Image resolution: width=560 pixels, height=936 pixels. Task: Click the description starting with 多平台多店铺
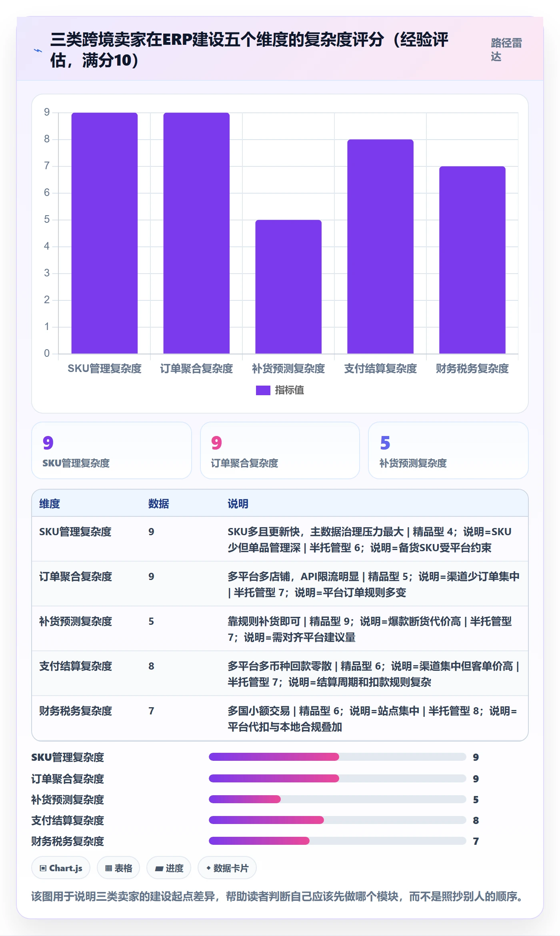click(x=374, y=584)
